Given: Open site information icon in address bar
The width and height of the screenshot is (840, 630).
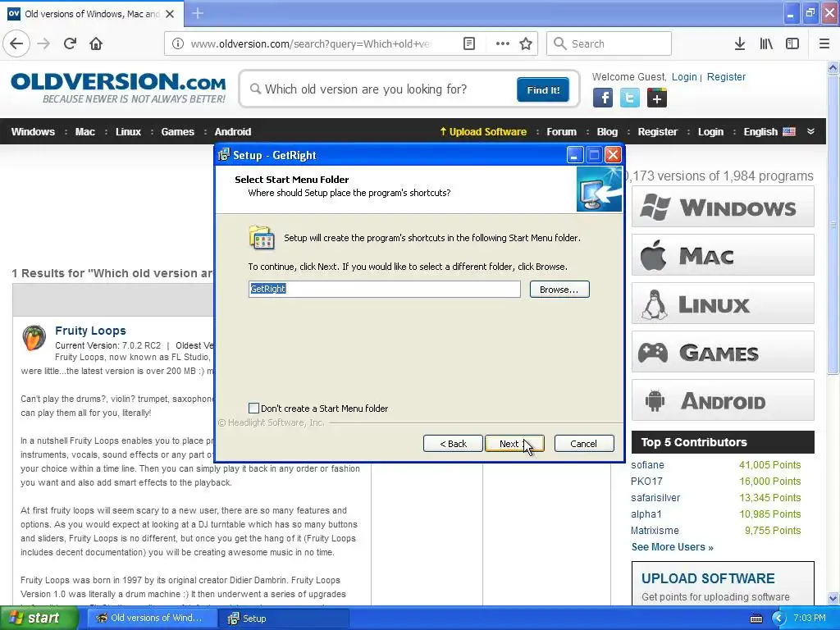Looking at the screenshot, I should click(177, 43).
